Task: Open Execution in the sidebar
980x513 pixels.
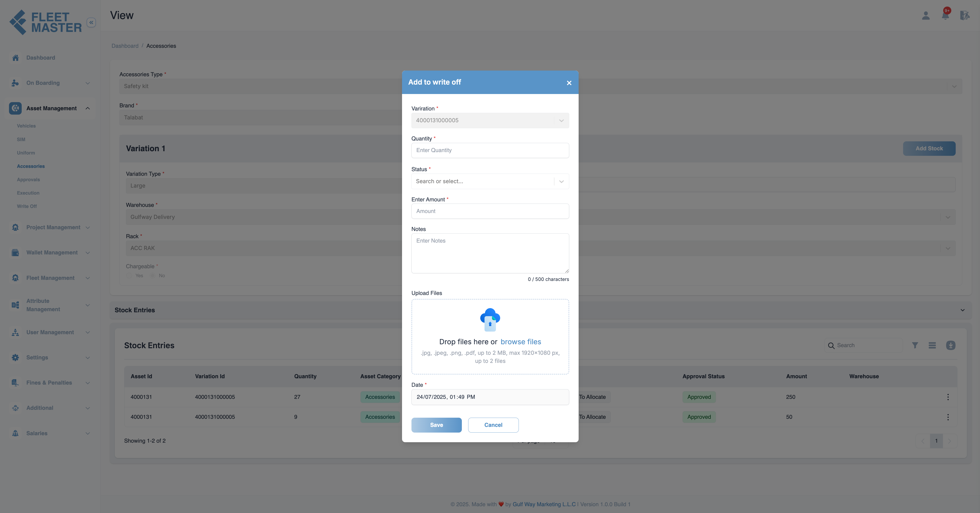Action: click(x=28, y=193)
